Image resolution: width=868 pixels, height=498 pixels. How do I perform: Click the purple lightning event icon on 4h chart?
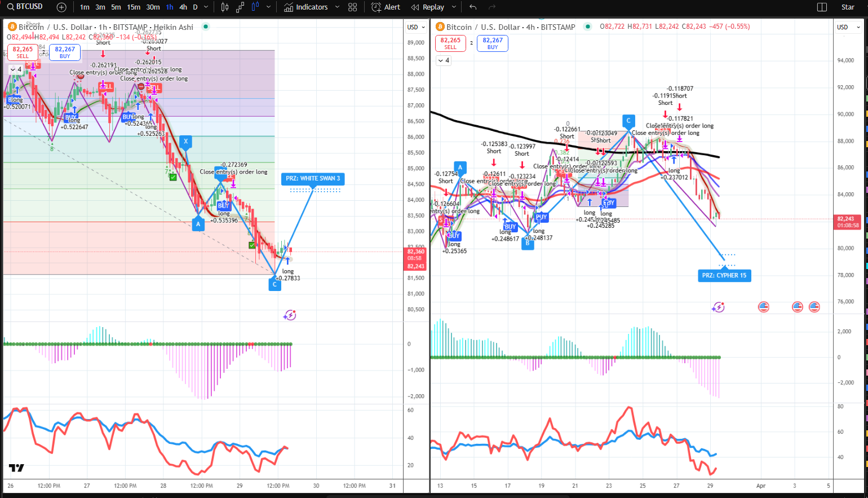[x=718, y=307]
